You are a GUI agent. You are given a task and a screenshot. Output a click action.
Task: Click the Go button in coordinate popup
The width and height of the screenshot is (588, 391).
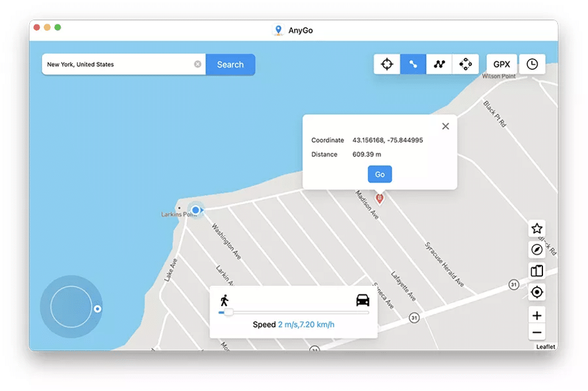[x=379, y=174]
